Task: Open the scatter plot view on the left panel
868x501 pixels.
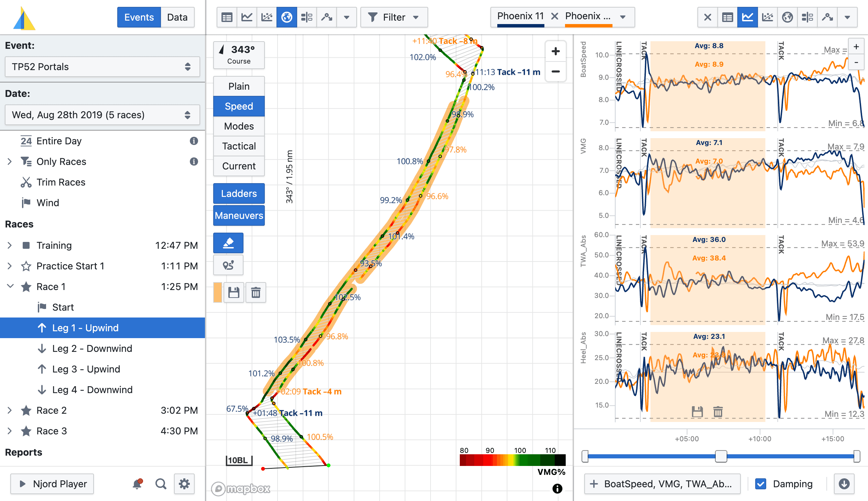Action: (267, 17)
